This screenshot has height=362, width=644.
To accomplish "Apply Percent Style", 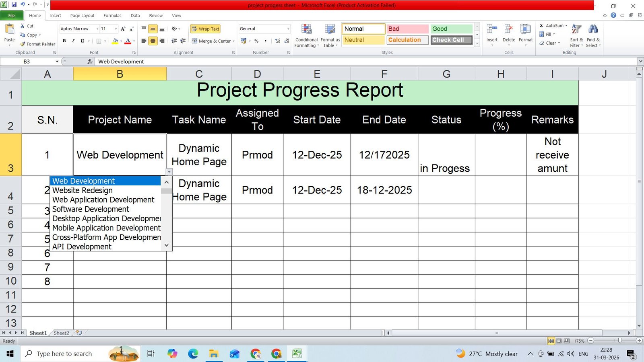I will tap(256, 41).
